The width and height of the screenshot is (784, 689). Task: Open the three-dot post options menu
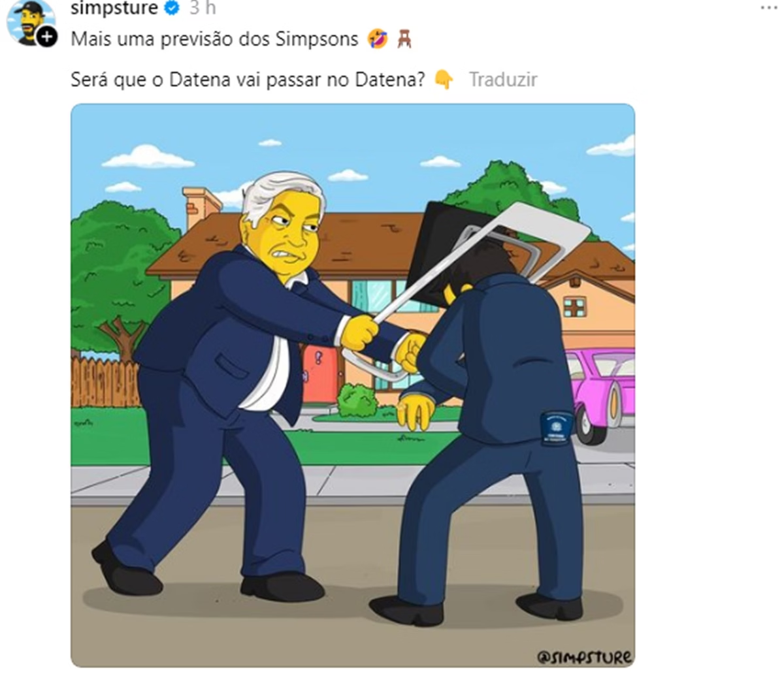(769, 7)
